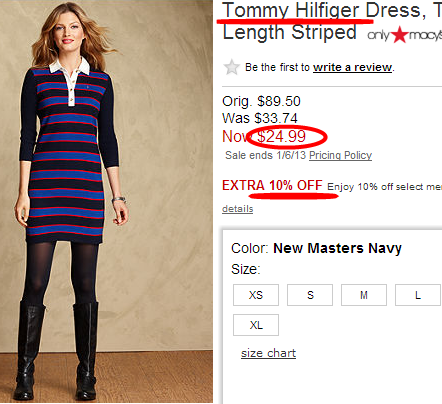Open the size chart link
Screen dimensions: 442x404
[x=268, y=353]
